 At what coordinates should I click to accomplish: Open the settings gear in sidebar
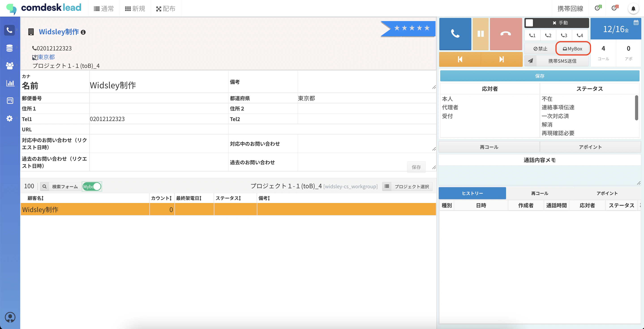pos(9,118)
